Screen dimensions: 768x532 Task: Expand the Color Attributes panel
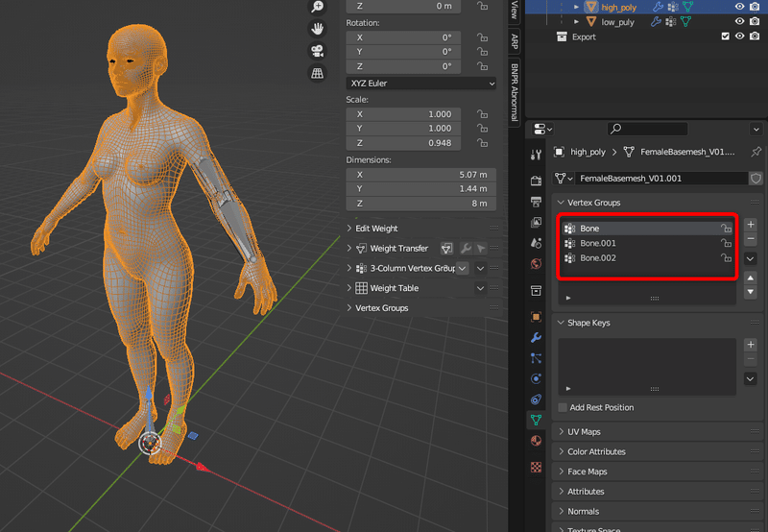[562, 451]
